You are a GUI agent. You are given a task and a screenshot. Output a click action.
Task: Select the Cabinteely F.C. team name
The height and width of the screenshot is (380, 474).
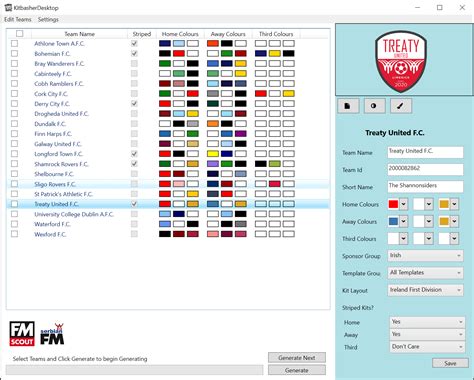(x=53, y=74)
